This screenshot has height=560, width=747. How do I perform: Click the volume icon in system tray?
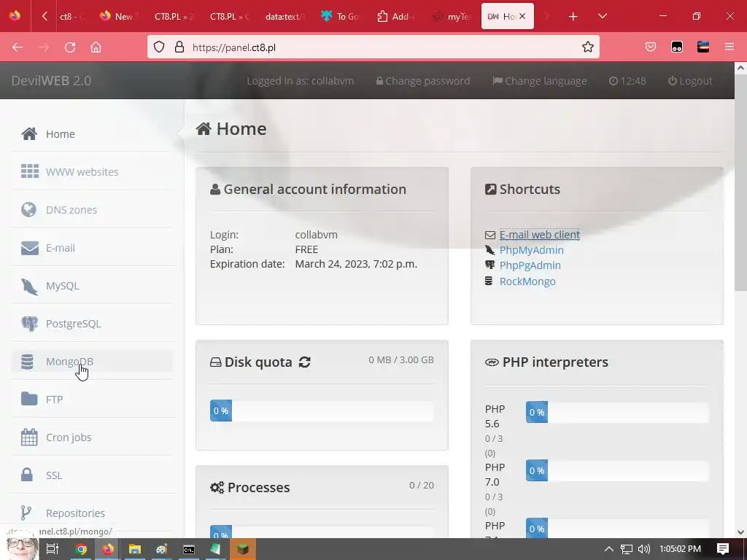click(643, 549)
